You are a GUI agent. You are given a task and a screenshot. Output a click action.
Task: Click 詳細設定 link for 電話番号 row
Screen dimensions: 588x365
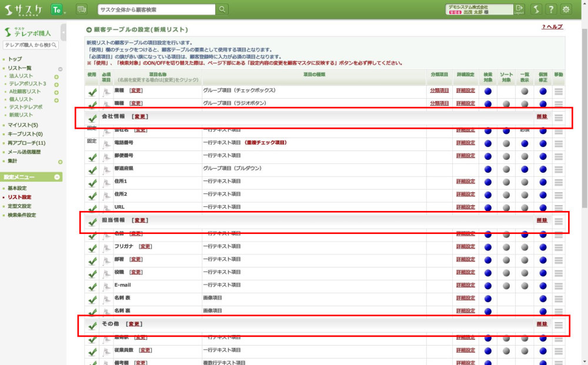tap(465, 143)
